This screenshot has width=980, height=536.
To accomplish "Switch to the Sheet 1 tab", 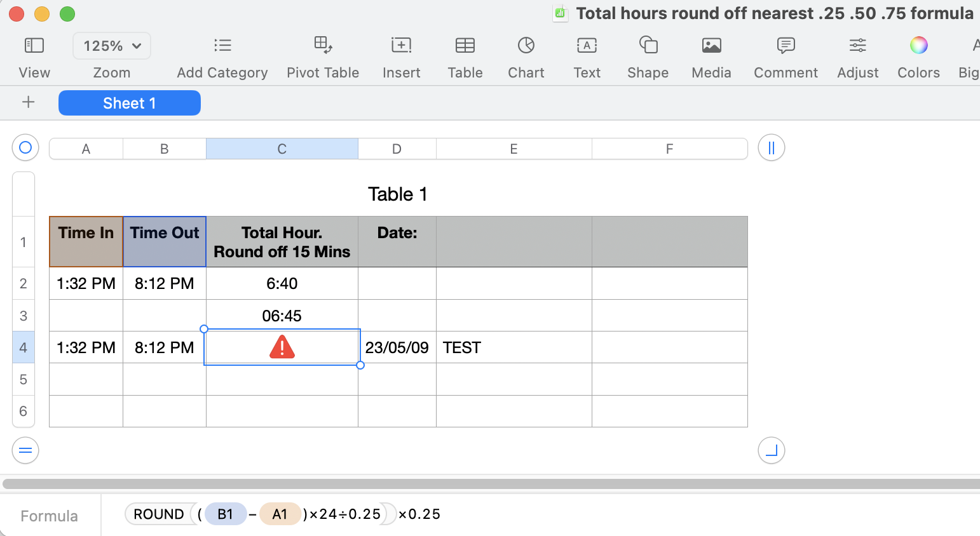I will coord(129,102).
